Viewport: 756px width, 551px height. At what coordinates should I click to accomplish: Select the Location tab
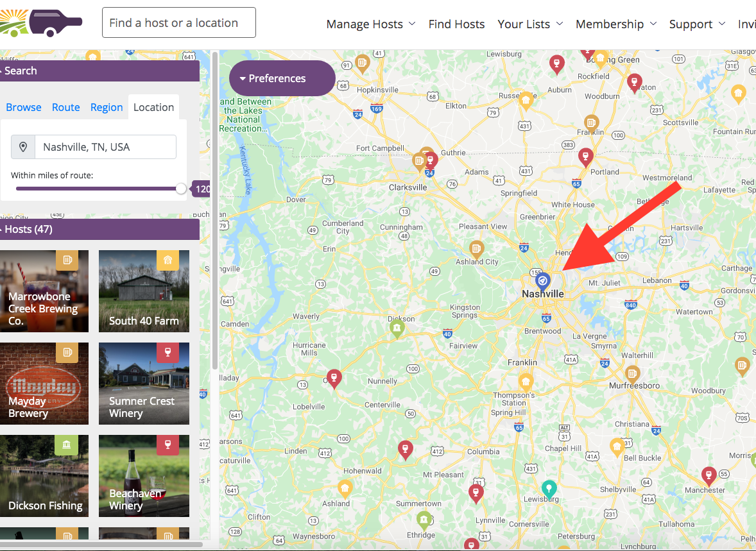[x=153, y=108]
